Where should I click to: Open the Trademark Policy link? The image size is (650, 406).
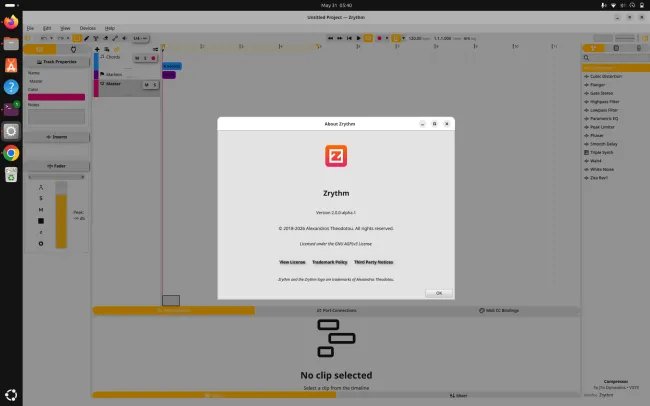pos(330,262)
